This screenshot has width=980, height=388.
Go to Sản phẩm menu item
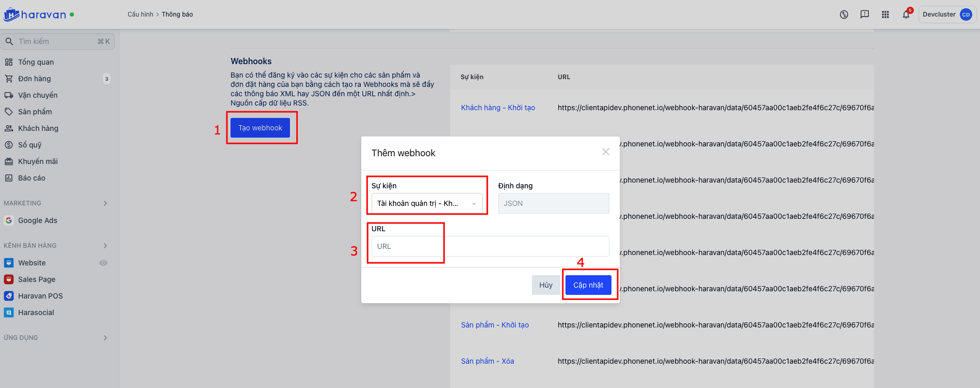pyautogui.click(x=35, y=112)
